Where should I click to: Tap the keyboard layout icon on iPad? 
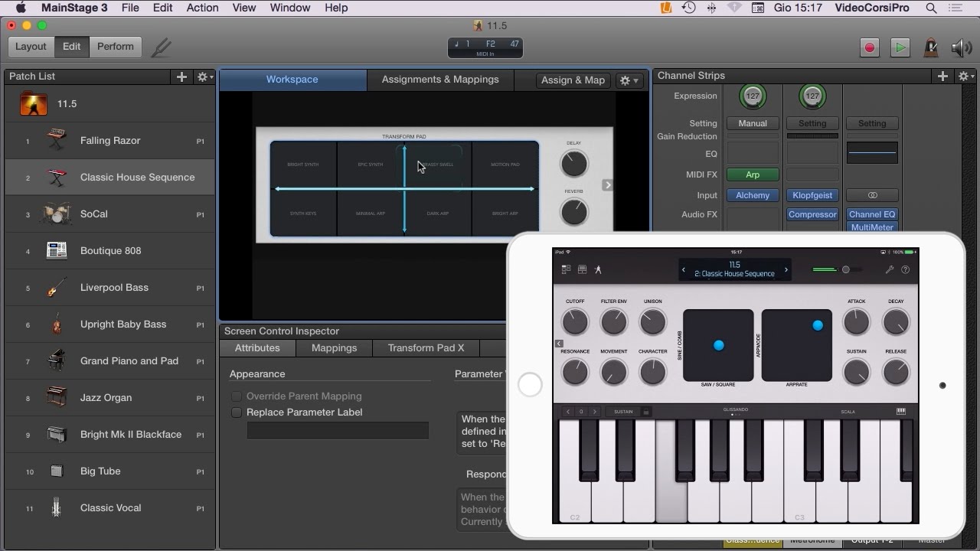tap(901, 411)
